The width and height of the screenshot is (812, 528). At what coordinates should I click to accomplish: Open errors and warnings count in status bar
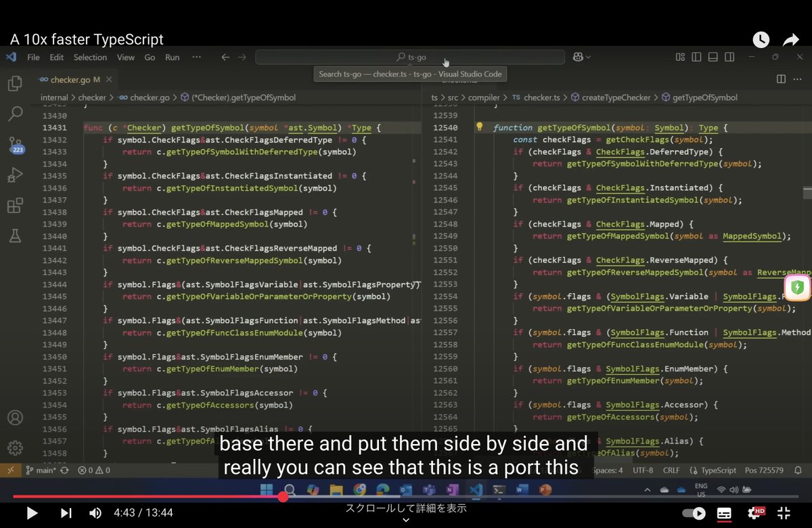click(x=94, y=470)
